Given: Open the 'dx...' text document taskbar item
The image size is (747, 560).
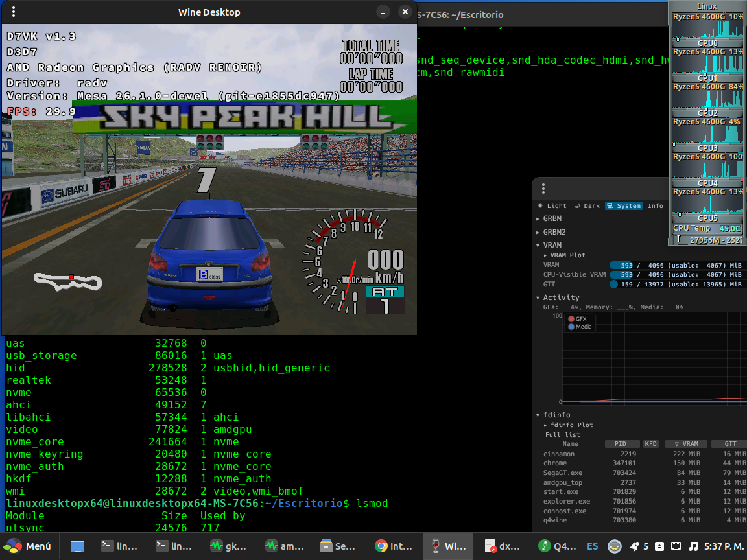Looking at the screenshot, I should [503, 546].
